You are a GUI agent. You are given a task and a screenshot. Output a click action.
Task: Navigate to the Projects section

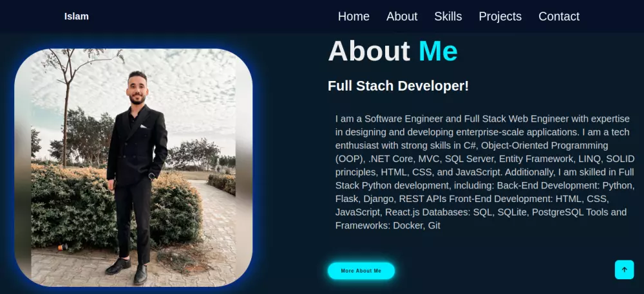[500, 16]
